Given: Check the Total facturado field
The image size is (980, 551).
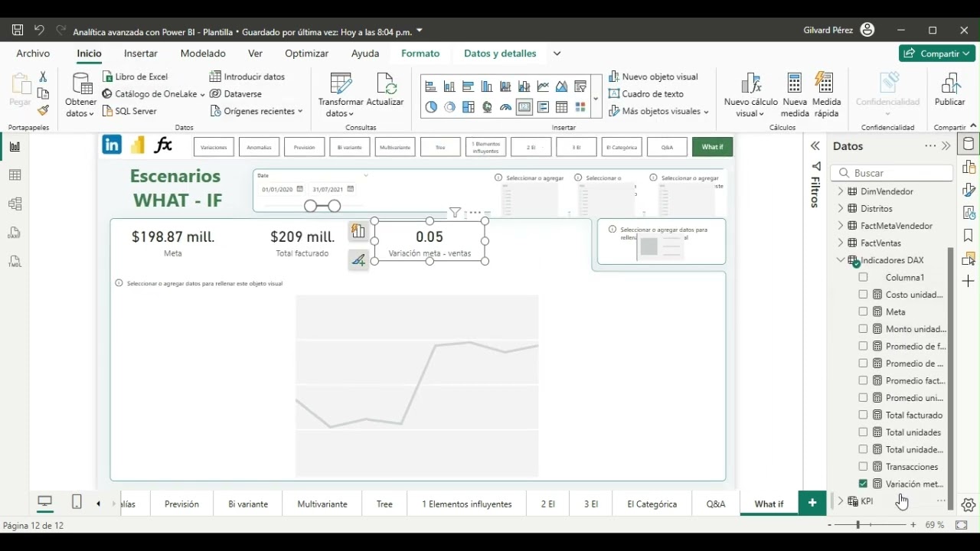Looking at the screenshot, I should click(x=864, y=415).
